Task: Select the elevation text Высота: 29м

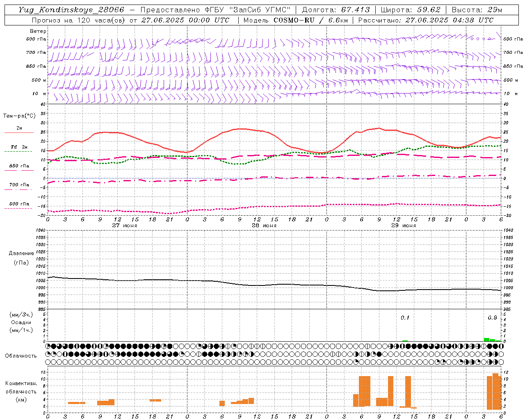Action: [x=477, y=10]
